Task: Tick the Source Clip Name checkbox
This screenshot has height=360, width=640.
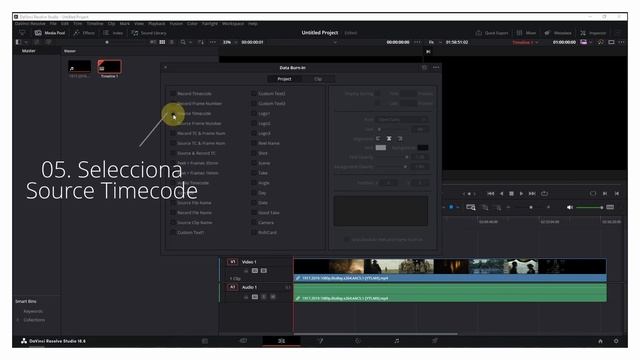Action: pos(173,222)
